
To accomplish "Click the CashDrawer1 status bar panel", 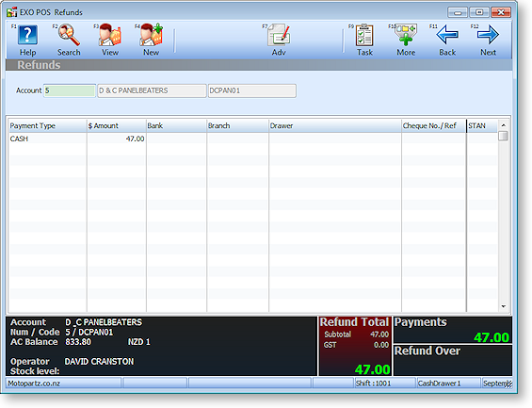I will (x=448, y=384).
